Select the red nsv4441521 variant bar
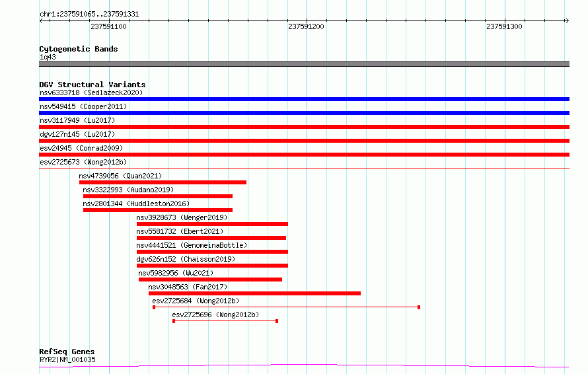This screenshot has height=374, width=588. pyautogui.click(x=212, y=252)
